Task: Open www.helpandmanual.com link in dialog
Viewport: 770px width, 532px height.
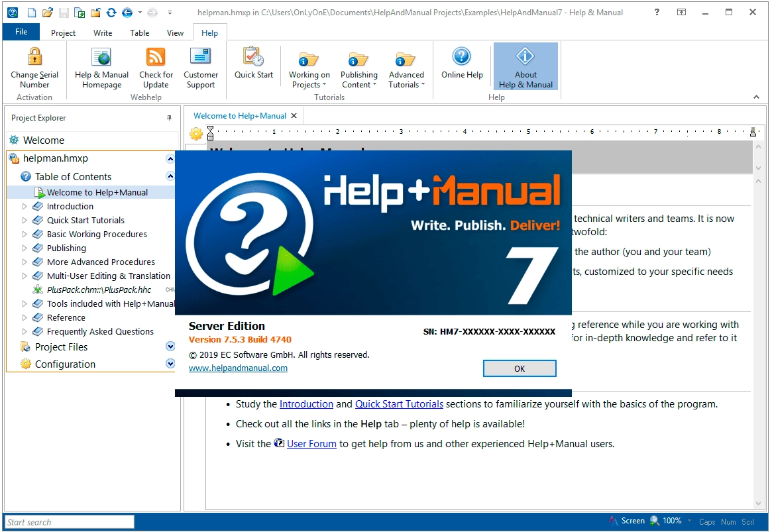Action: pos(238,368)
